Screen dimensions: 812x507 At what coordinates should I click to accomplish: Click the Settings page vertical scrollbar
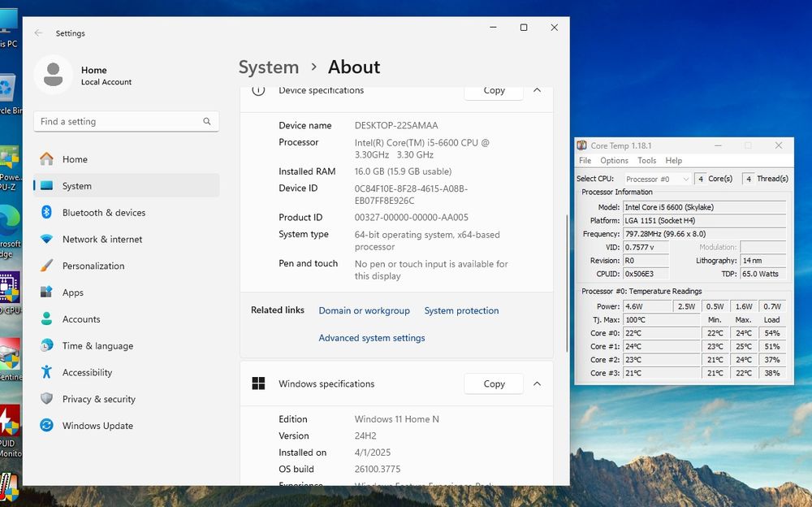(x=567, y=283)
